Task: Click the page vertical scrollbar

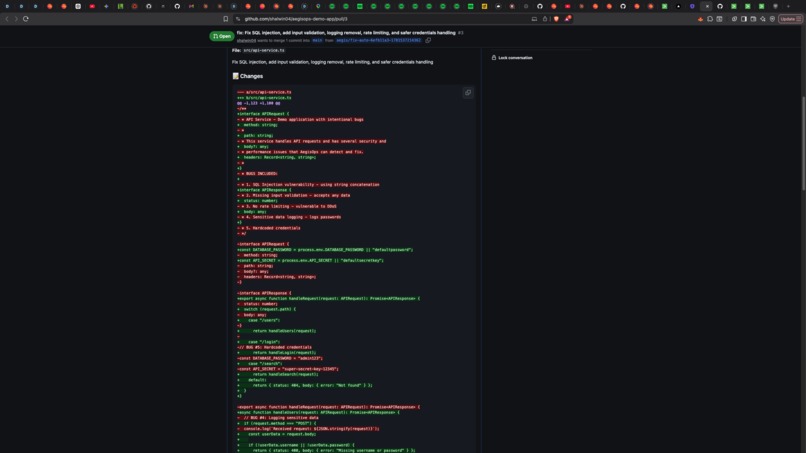Action: (803, 144)
